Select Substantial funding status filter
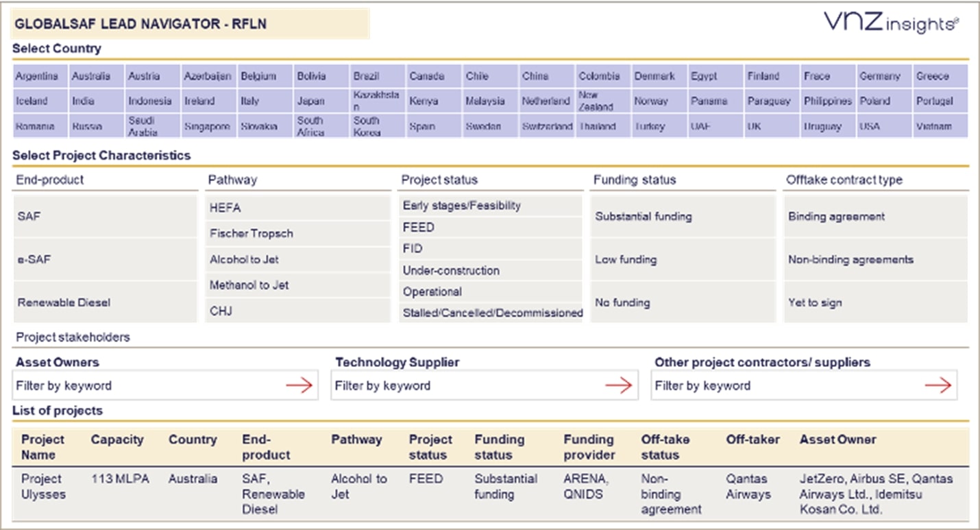This screenshot has width=980, height=530. (681, 216)
